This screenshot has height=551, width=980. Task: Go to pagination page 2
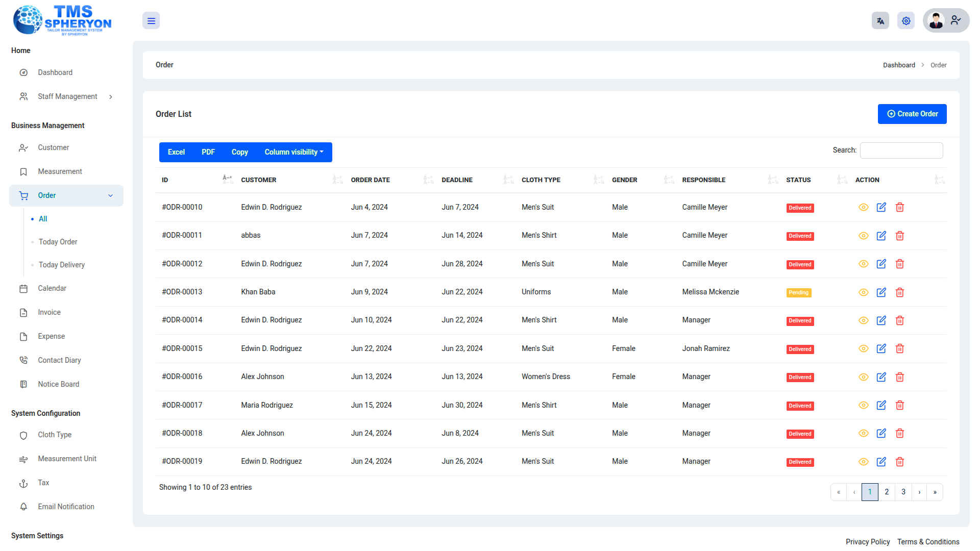[887, 492]
